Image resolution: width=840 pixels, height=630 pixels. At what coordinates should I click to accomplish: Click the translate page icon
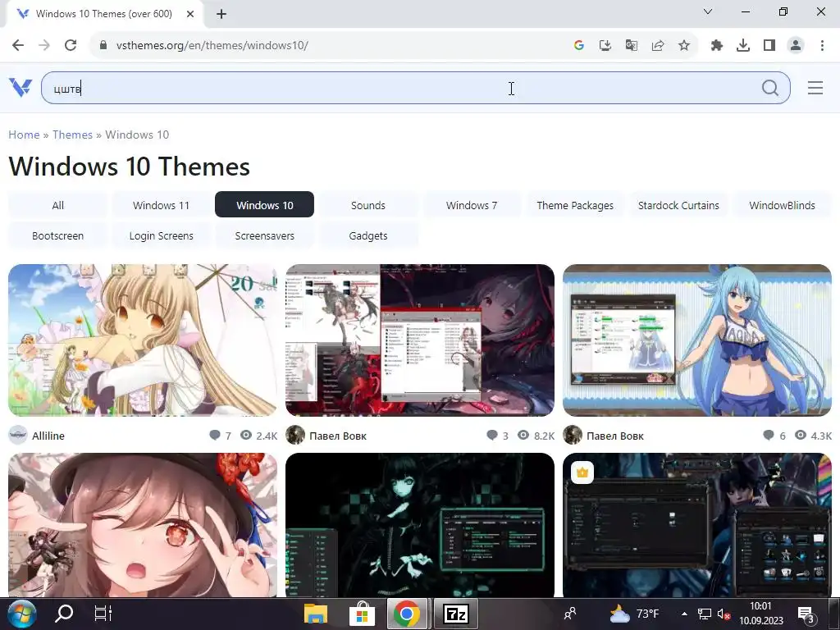[x=631, y=46]
